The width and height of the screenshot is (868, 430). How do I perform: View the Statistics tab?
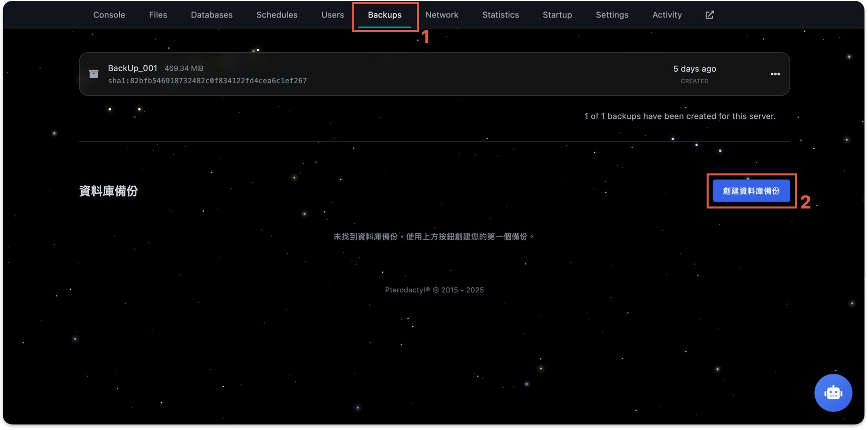click(500, 15)
